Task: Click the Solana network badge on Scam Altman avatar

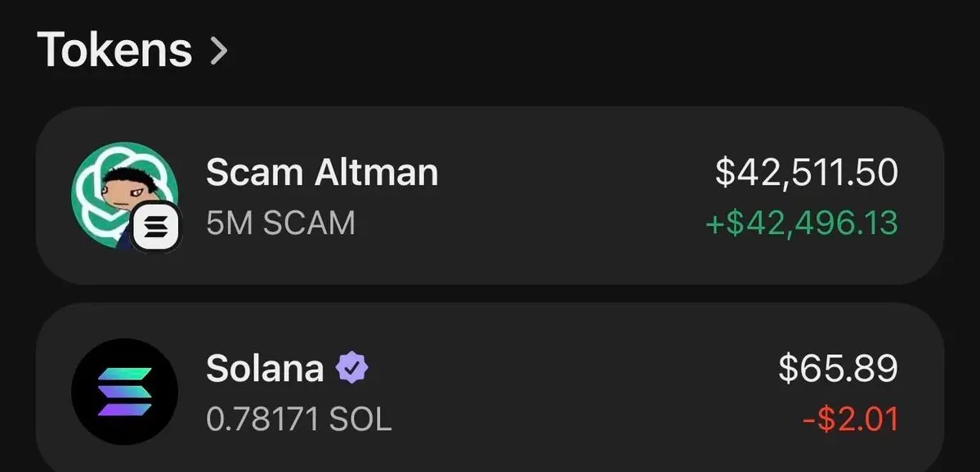Action: coord(156,227)
